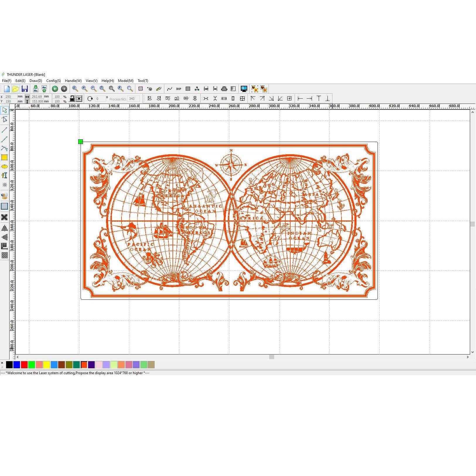Image resolution: width=476 pixels, height=476 pixels.
Task: Click the Y position field showing 150
Action: pyautogui.click(x=11, y=101)
